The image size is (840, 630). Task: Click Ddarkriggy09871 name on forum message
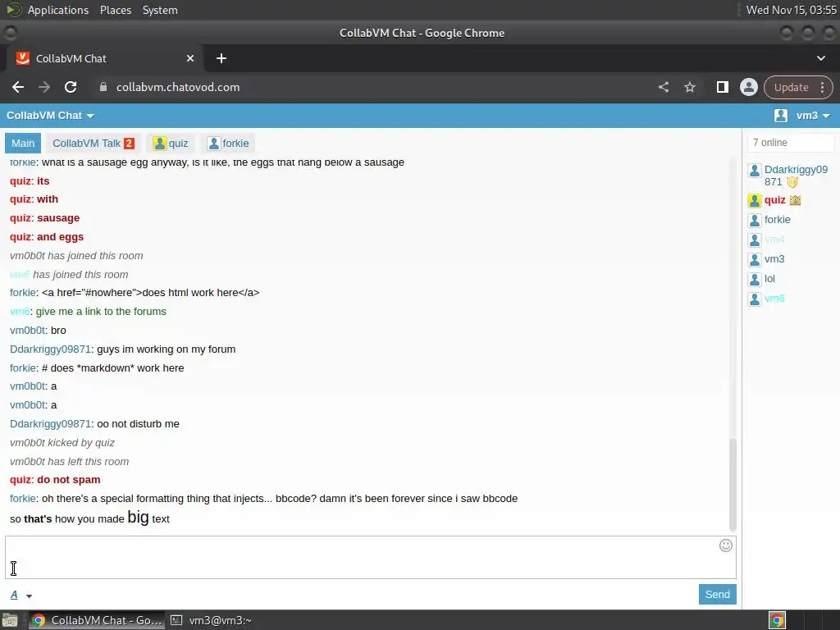point(50,349)
